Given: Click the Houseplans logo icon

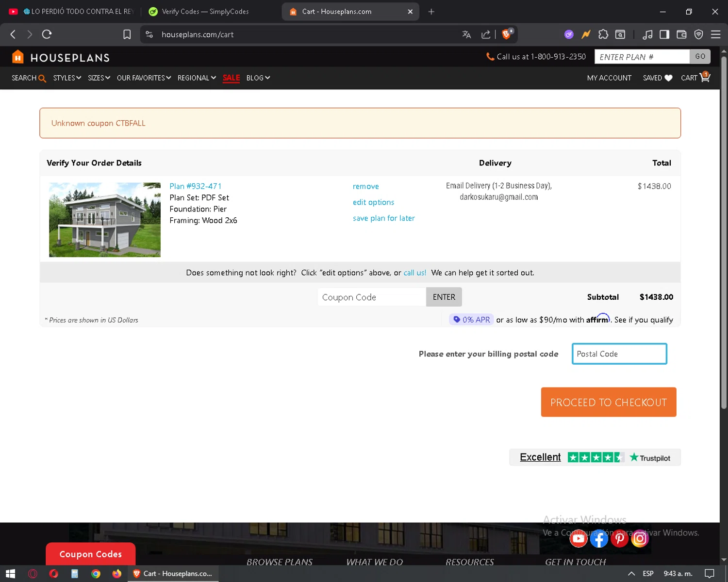Looking at the screenshot, I should click(x=18, y=57).
